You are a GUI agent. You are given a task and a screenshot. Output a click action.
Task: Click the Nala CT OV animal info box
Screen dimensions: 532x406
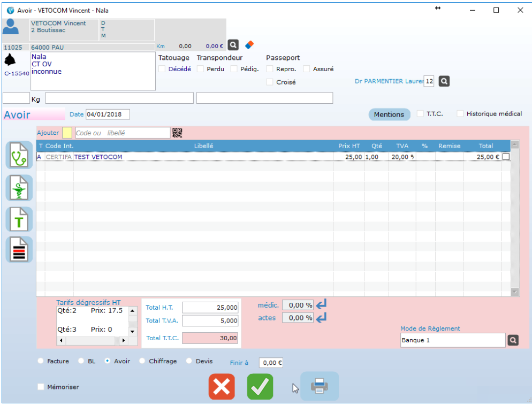93,71
